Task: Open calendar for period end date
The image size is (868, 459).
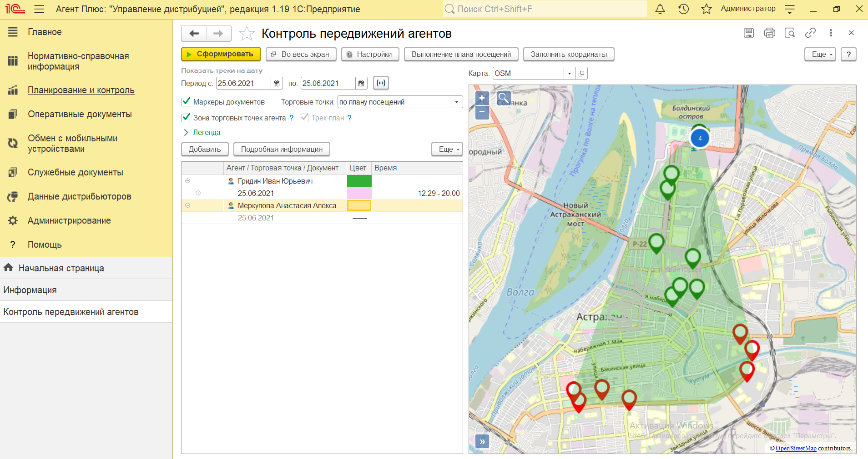Action: 361,83
